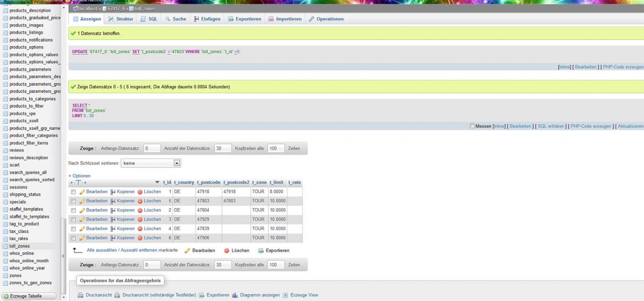Screen dimensions: 644x301
Task: Open the column options arrow in table header
Action: tap(157, 183)
